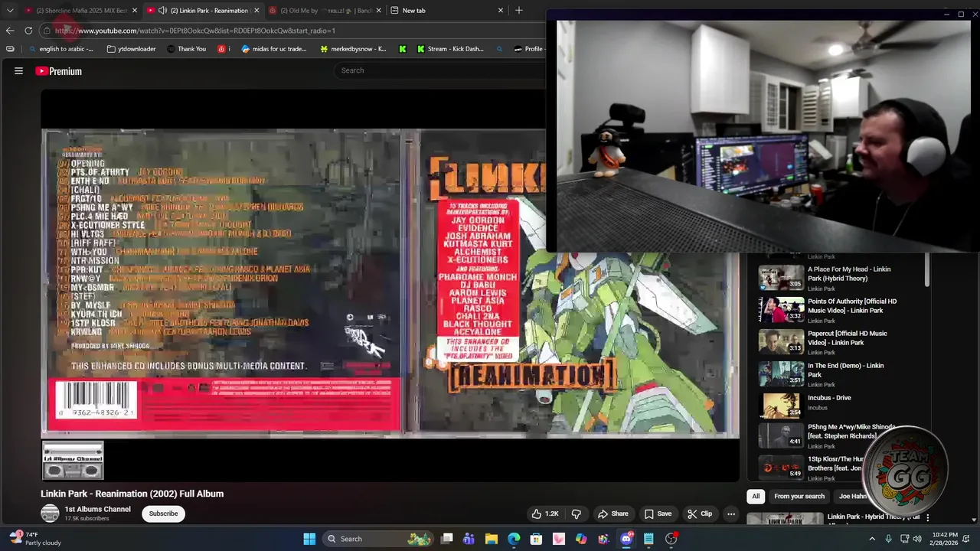Screen dimensions: 980x551
Task: Open Notepad from the taskbar
Action: pos(648,539)
